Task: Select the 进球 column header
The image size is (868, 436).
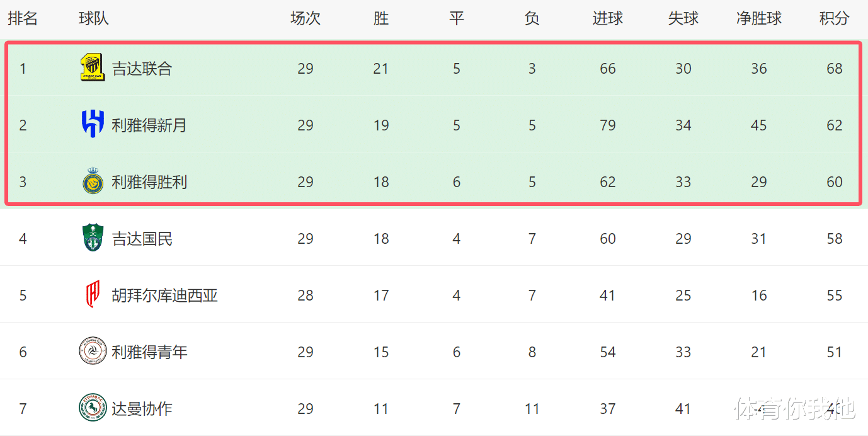Action: [607, 19]
